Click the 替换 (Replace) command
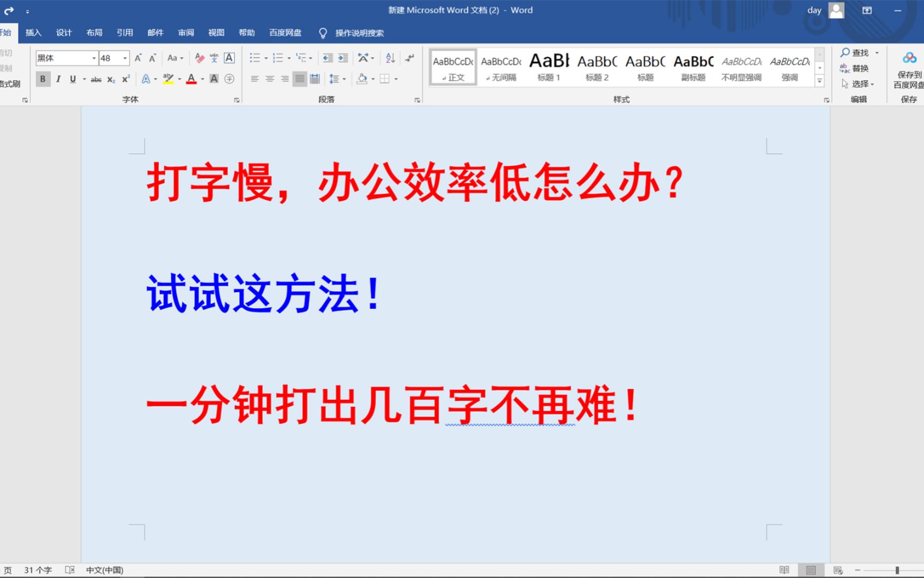The image size is (924, 578). 858,68
